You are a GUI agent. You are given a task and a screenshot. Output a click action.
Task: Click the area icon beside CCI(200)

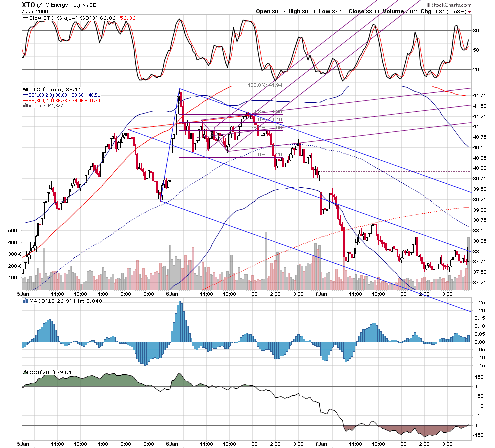(26, 373)
